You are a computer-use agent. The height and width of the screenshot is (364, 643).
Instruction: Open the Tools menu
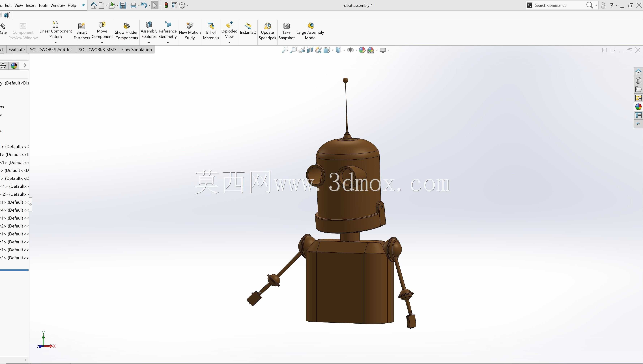click(x=43, y=5)
